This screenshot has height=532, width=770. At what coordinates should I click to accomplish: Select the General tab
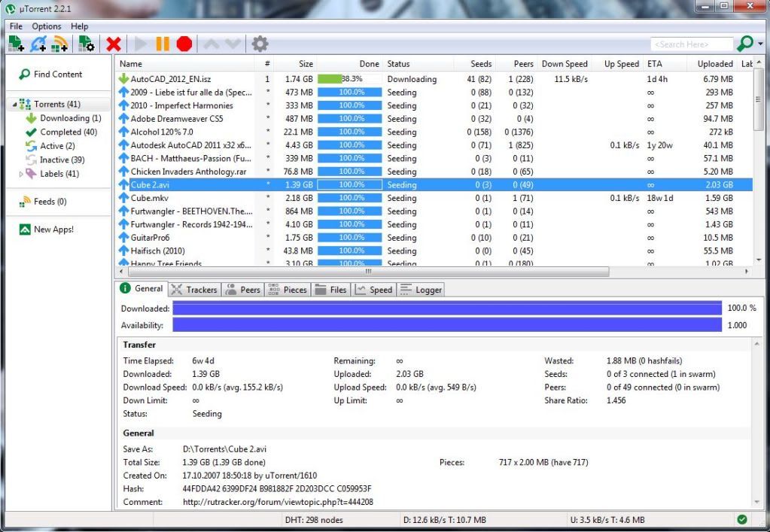(x=142, y=289)
